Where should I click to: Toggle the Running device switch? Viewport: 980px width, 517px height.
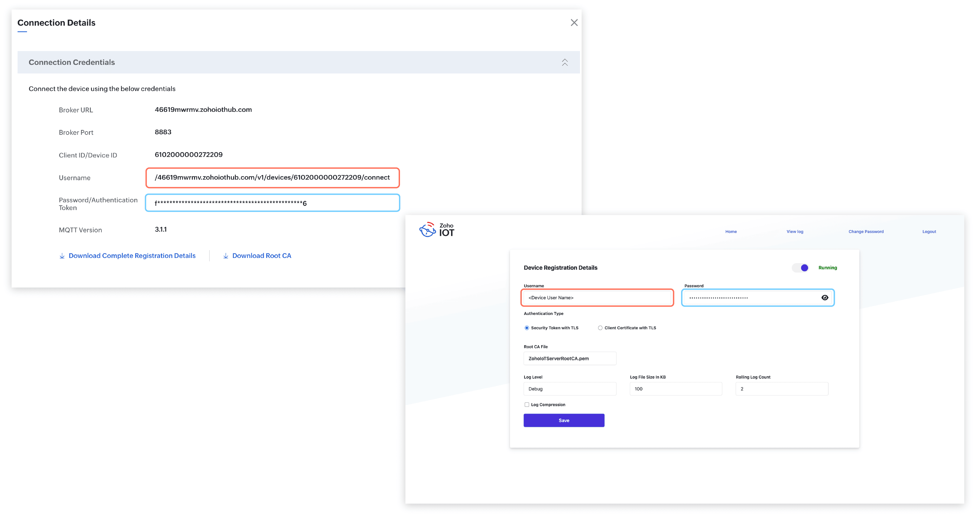(801, 268)
